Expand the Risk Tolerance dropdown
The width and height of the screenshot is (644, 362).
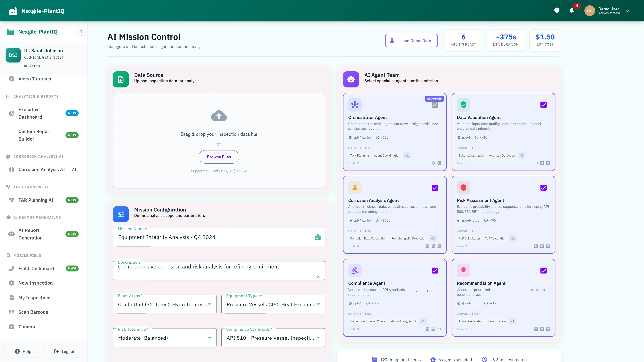pos(165,338)
